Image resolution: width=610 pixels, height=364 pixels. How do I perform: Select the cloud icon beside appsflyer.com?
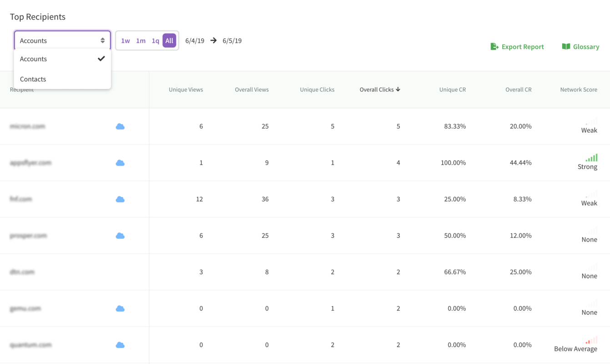(x=120, y=162)
